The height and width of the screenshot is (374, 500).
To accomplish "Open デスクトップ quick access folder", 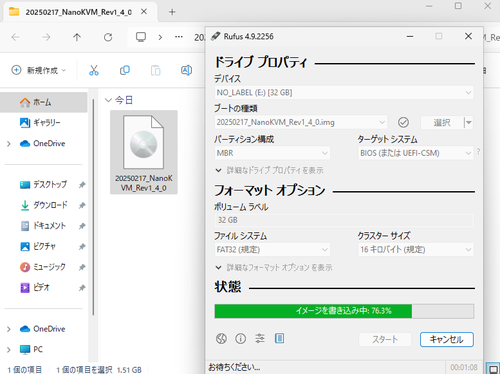I will 44,184.
